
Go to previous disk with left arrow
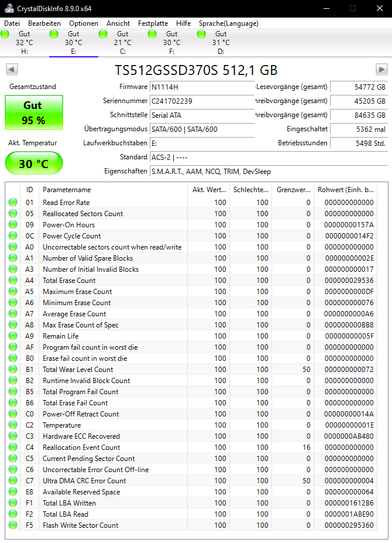coord(12,69)
